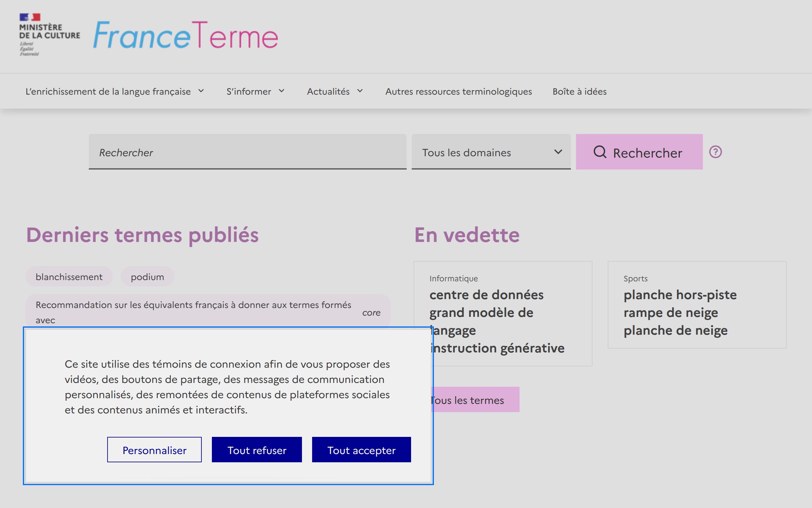This screenshot has width=812, height=508.
Task: Open the planche hors-piste term
Action: 680,295
